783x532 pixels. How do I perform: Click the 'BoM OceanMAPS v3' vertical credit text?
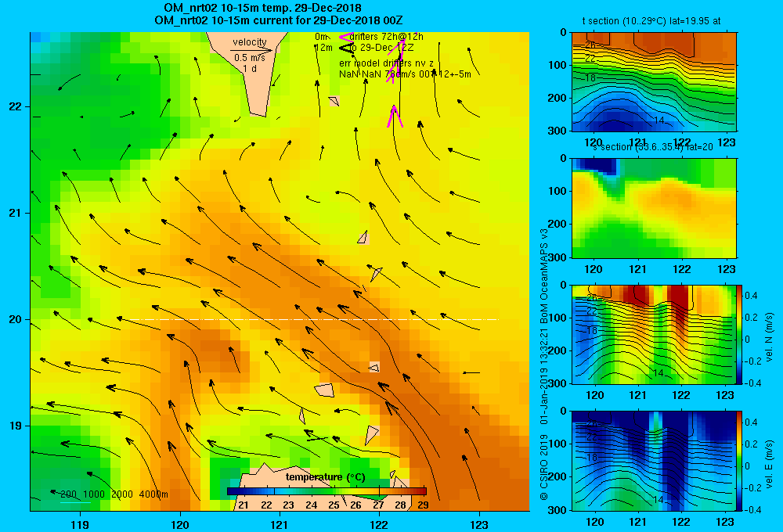click(x=544, y=276)
